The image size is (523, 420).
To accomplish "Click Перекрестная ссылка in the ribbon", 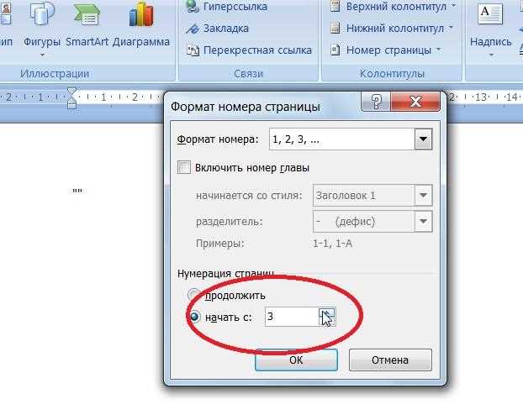I will (x=249, y=50).
